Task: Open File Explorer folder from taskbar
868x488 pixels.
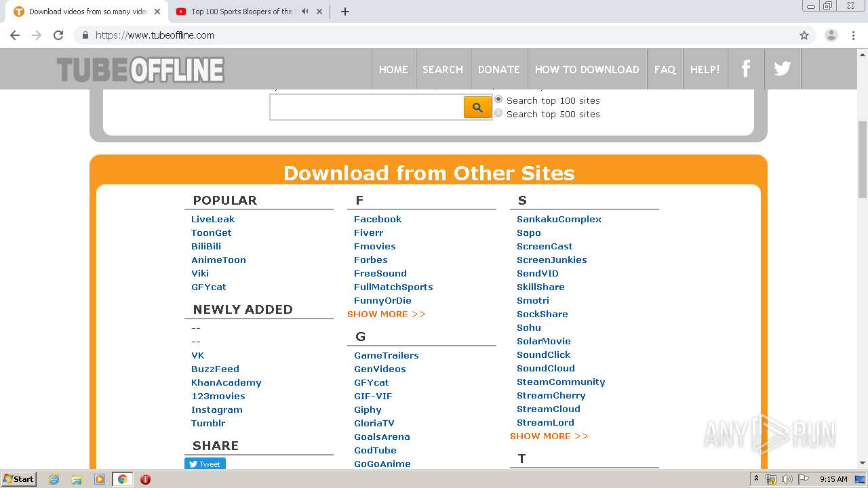Action: 77,479
